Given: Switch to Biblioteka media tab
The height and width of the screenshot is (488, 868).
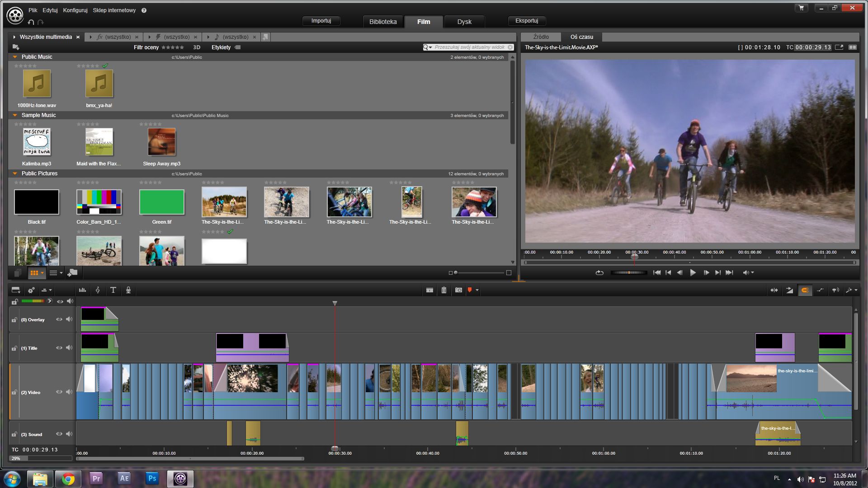Looking at the screenshot, I should point(382,21).
